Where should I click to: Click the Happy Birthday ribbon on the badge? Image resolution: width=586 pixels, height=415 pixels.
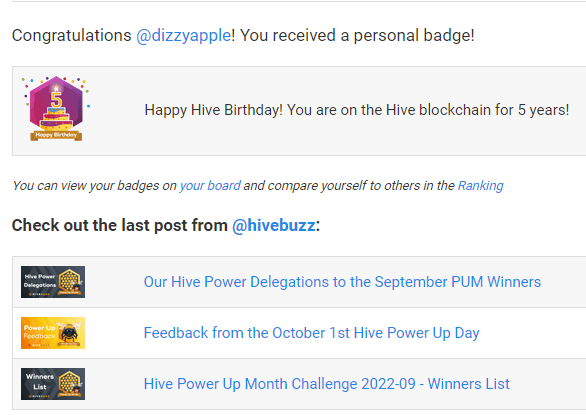[x=56, y=135]
